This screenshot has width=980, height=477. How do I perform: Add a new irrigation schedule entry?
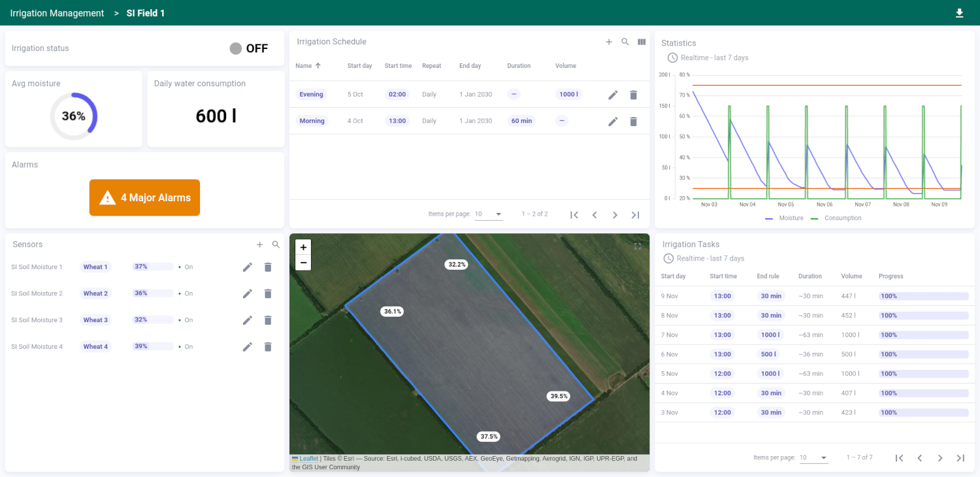click(x=608, y=41)
